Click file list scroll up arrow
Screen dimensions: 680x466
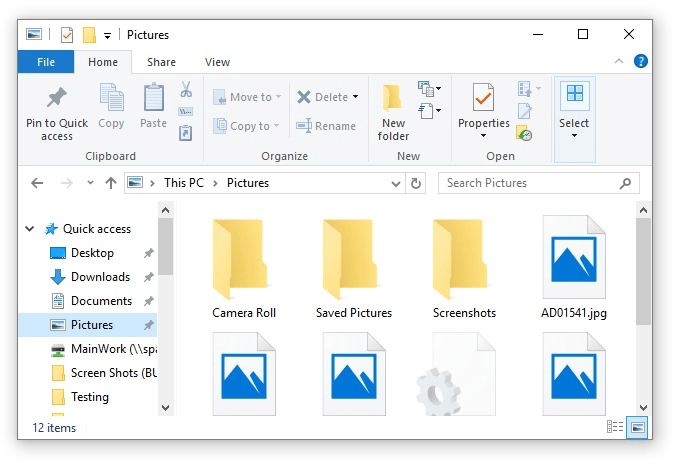pyautogui.click(x=644, y=211)
